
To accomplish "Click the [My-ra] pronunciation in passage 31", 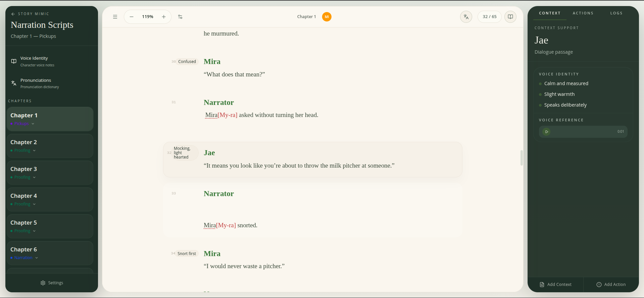I will (228, 115).
